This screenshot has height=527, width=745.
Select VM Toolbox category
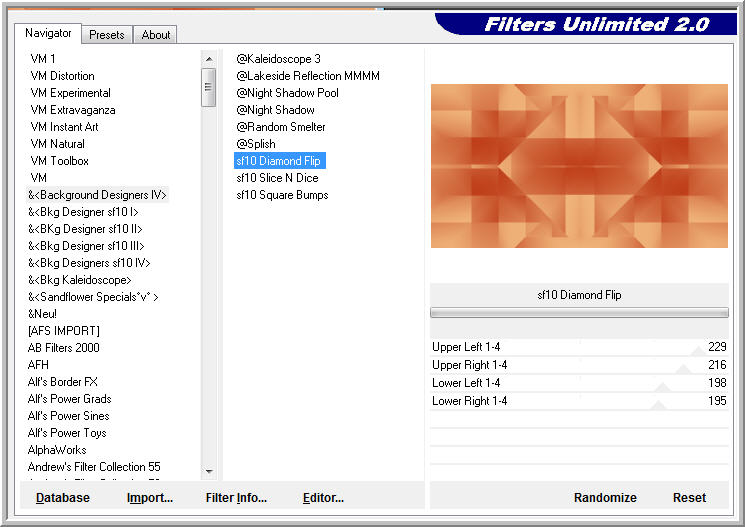(x=59, y=161)
